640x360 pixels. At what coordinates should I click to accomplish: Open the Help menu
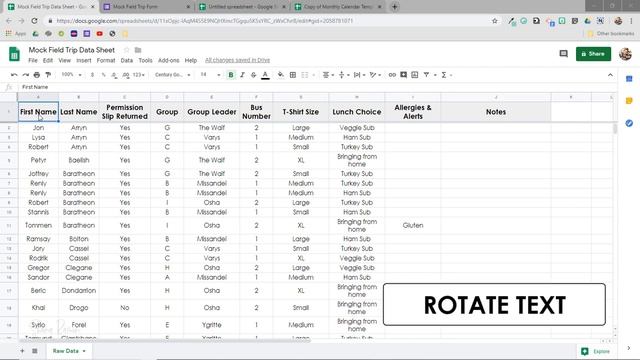tap(191, 60)
